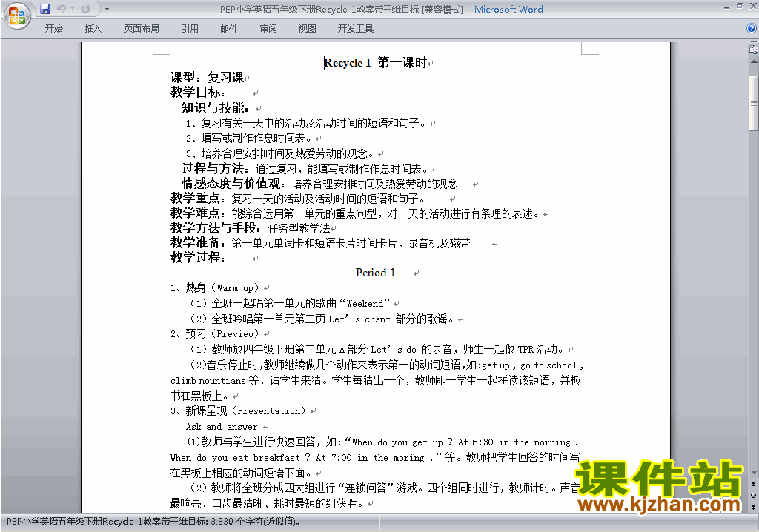Screen dimensions: 759x532
Task: Click the status bar word count text
Action: point(153,522)
